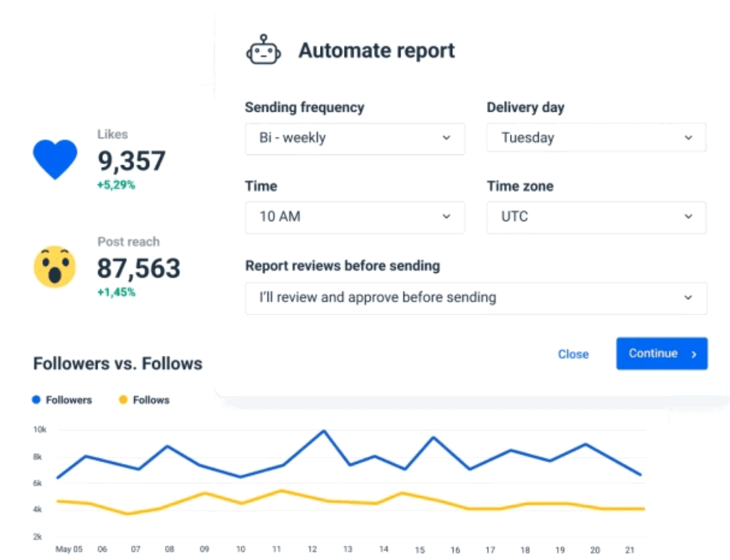The width and height of the screenshot is (730, 560).
Task: Open the Time zone dropdown showing UTC
Action: click(x=596, y=217)
